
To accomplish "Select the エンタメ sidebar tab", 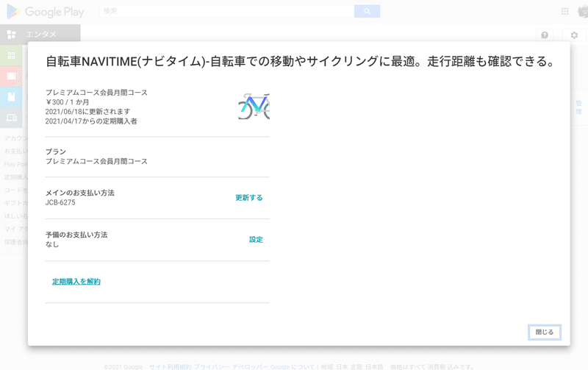I will click(40, 34).
